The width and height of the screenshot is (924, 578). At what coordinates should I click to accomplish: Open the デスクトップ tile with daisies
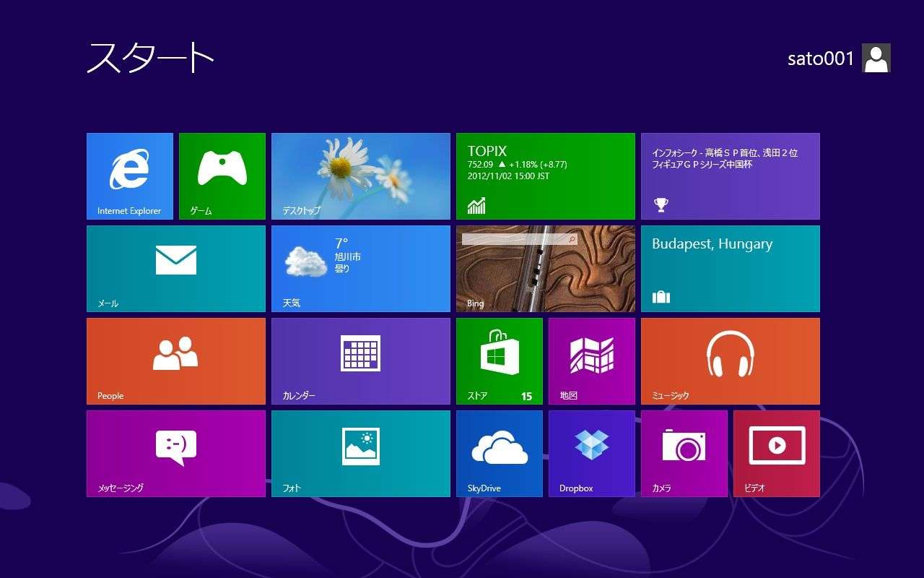(361, 176)
